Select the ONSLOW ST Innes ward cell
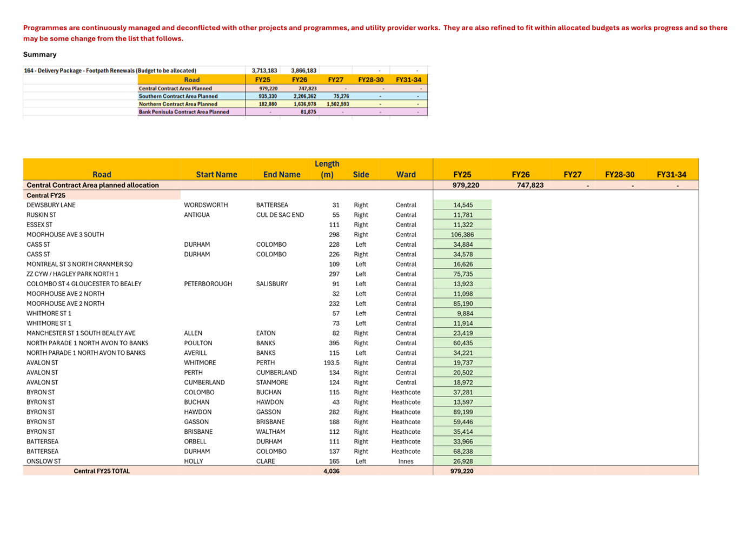Screen dimensions: 756x535 coord(406,461)
